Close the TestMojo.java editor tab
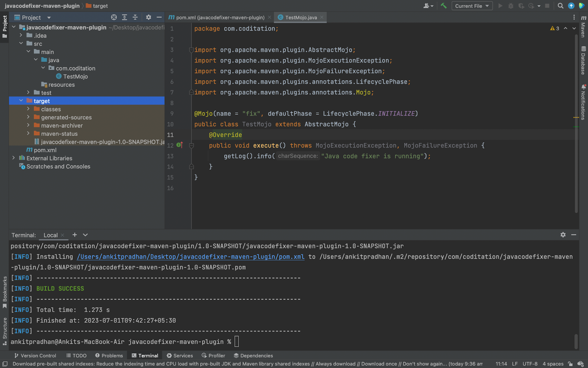The image size is (588, 368). [x=322, y=17]
